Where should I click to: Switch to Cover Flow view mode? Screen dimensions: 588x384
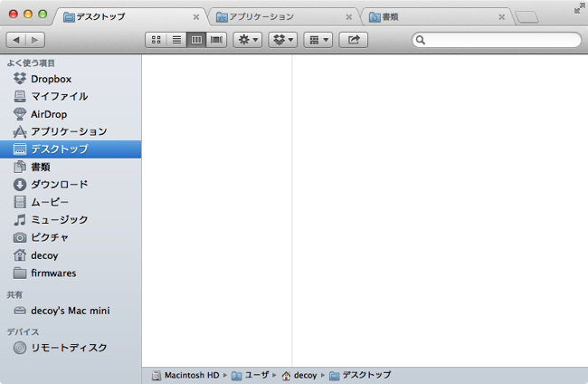pos(216,40)
